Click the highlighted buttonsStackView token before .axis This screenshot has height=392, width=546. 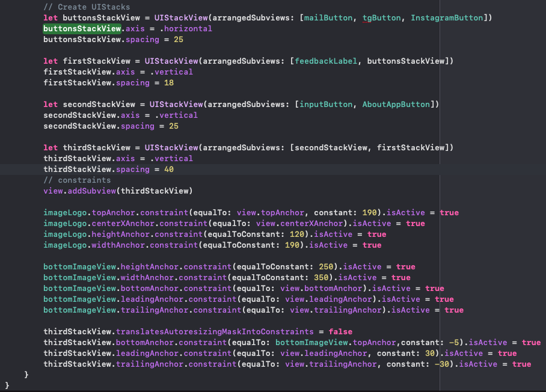click(82, 28)
